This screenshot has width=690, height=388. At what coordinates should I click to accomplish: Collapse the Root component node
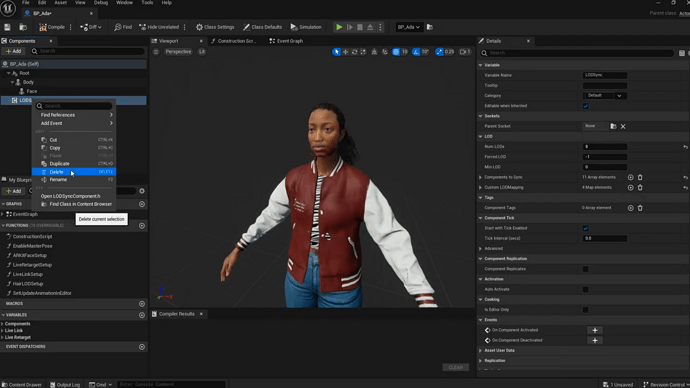click(x=8, y=73)
